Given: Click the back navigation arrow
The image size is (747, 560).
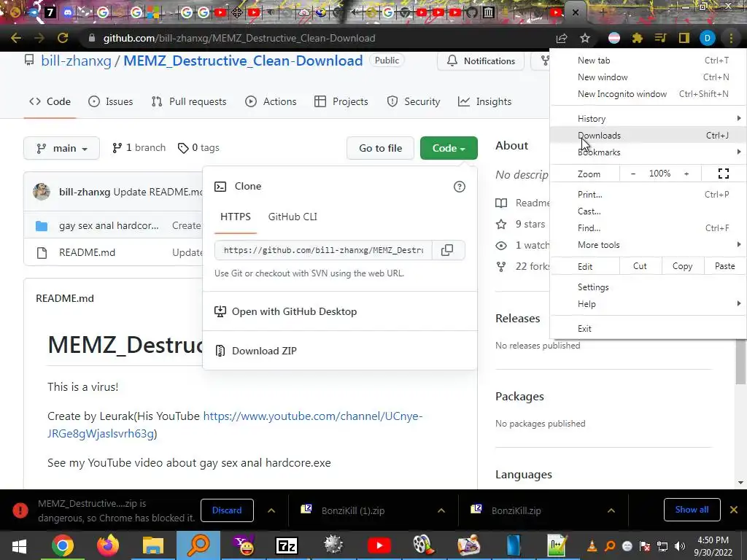Looking at the screenshot, I should coord(16,38).
